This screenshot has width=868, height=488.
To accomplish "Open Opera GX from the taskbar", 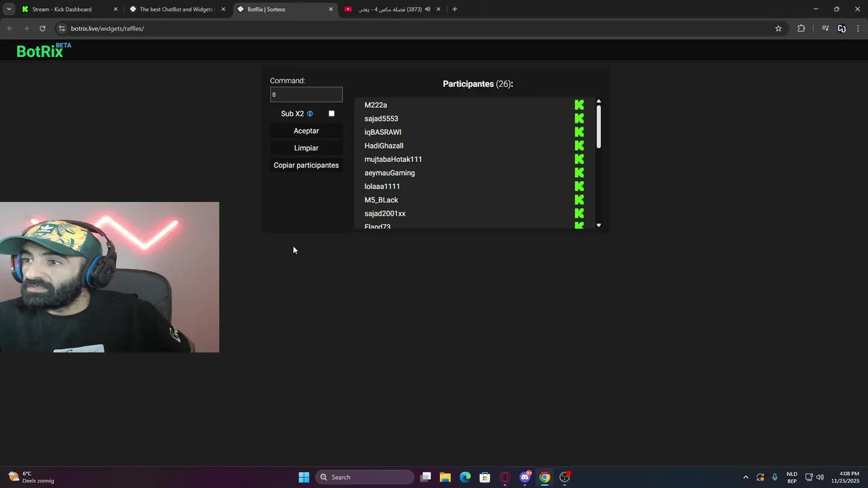I will (x=505, y=477).
